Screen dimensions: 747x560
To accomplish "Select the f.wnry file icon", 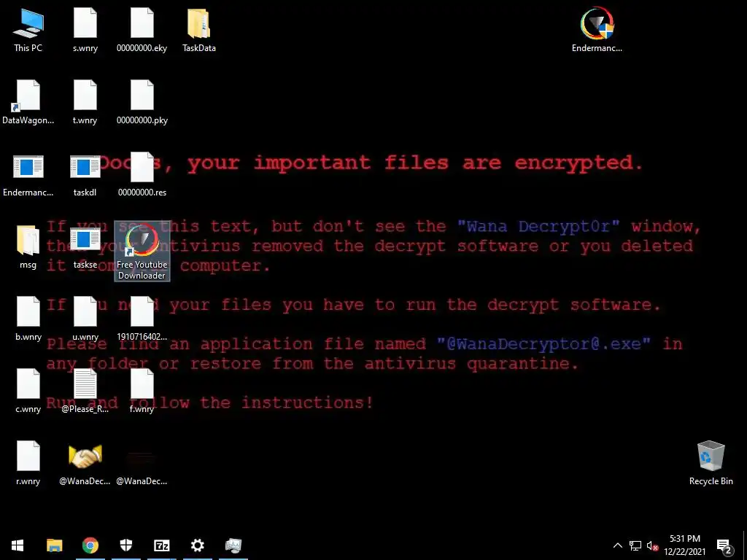I will pyautogui.click(x=142, y=392).
